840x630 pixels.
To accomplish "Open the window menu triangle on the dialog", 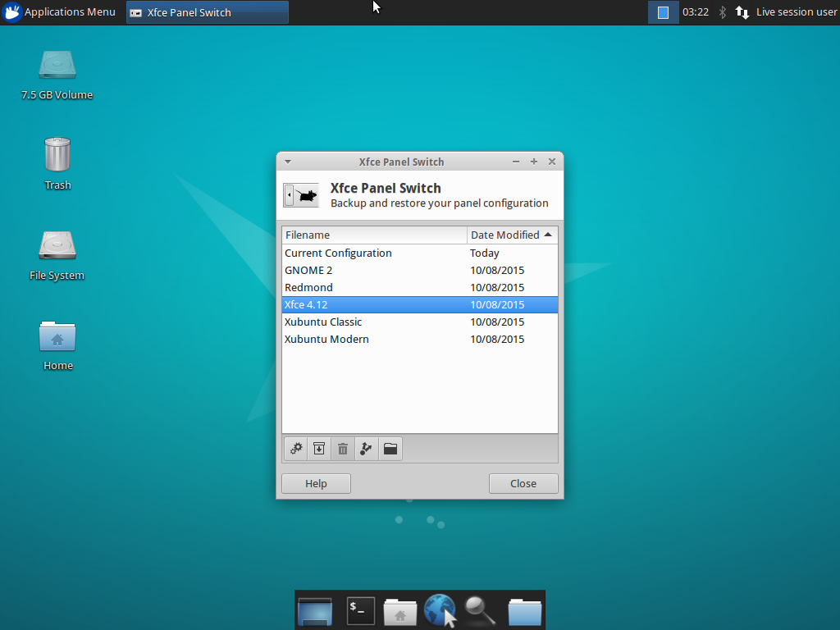I will [x=287, y=162].
